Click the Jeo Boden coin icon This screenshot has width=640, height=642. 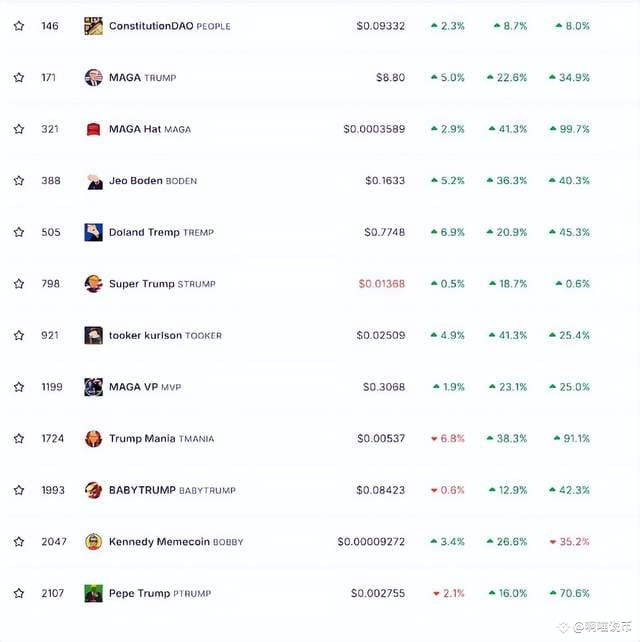tap(94, 181)
